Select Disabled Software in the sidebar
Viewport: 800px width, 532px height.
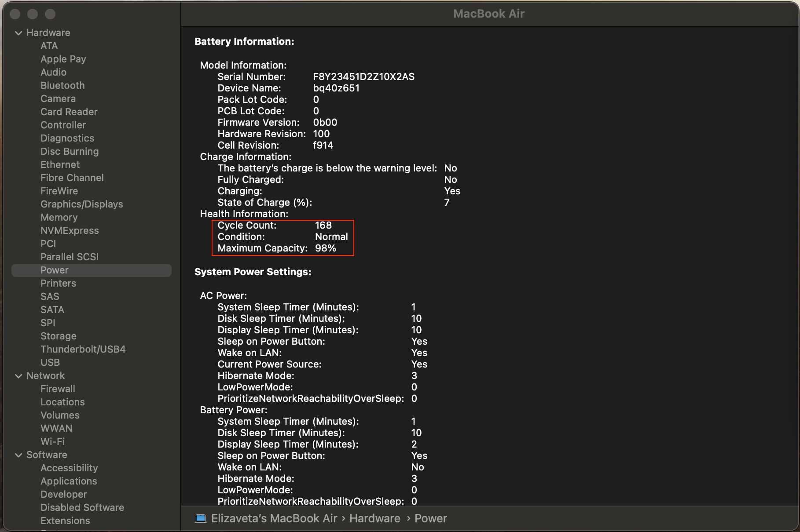click(x=82, y=507)
